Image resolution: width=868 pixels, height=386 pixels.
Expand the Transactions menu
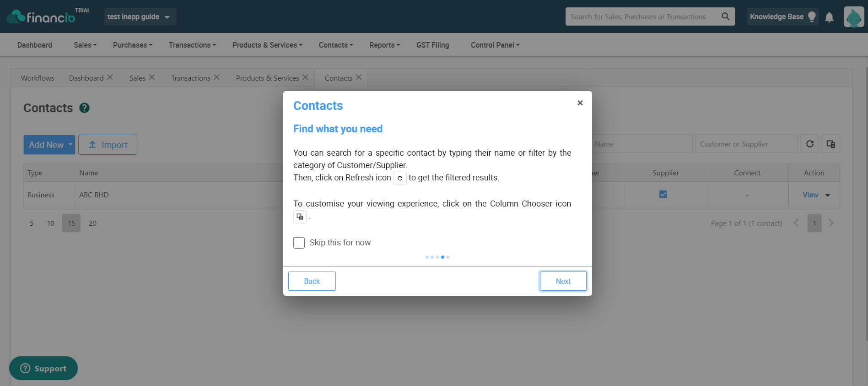(192, 45)
